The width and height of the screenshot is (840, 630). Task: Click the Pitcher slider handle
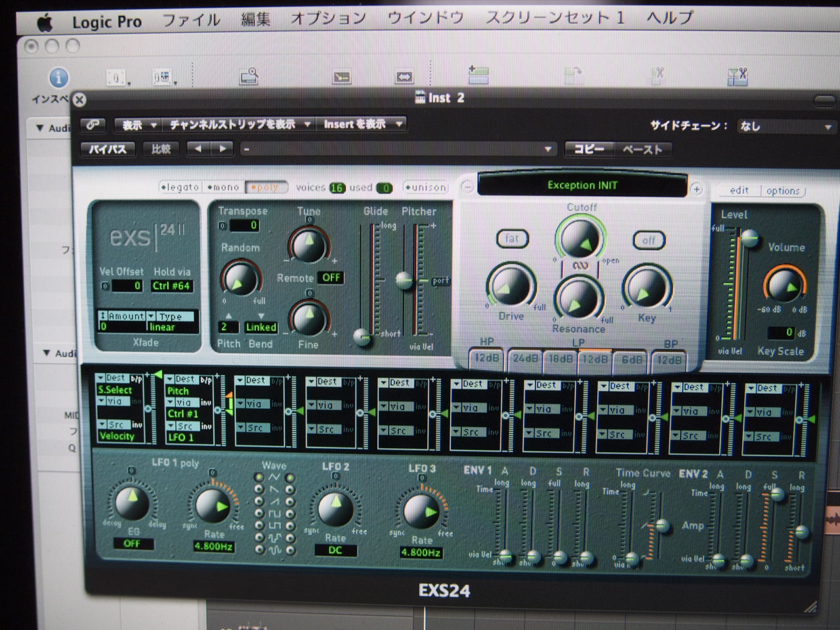click(x=404, y=280)
